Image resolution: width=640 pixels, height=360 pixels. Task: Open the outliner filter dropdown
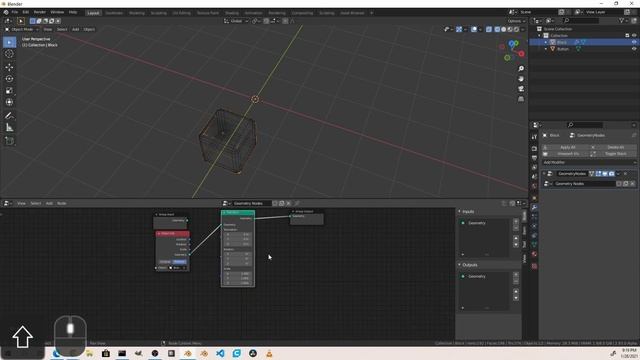(623, 20)
